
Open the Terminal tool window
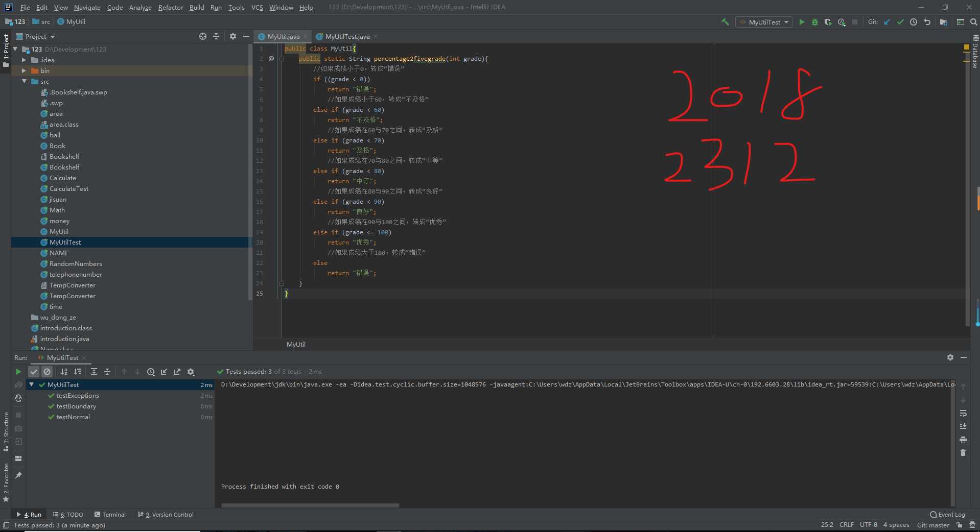pyautogui.click(x=110, y=515)
